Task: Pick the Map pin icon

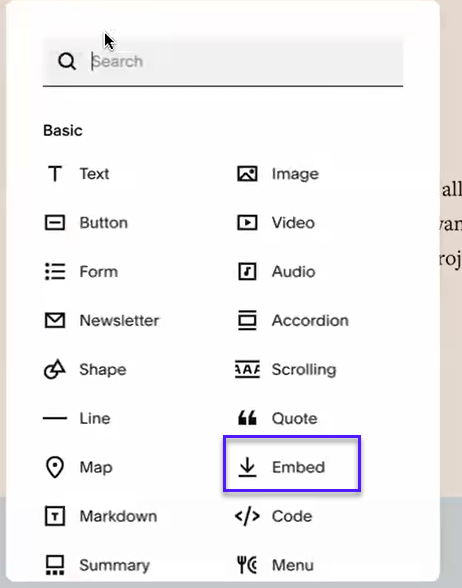Action: point(55,467)
